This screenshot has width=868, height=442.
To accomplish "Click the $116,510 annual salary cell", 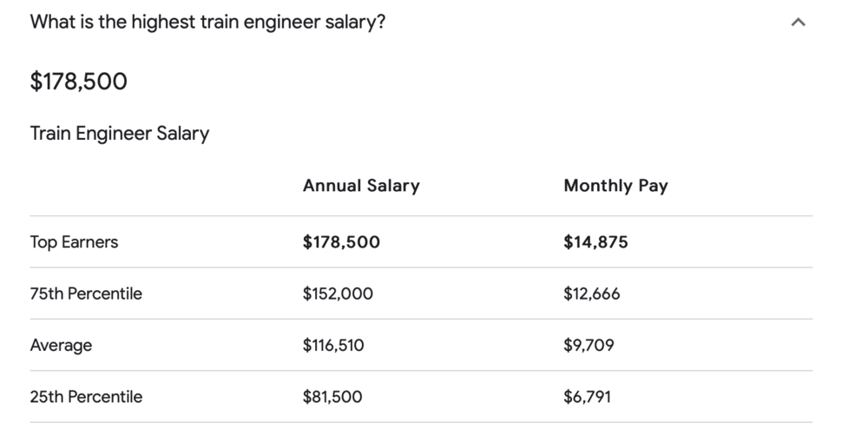I will [333, 346].
